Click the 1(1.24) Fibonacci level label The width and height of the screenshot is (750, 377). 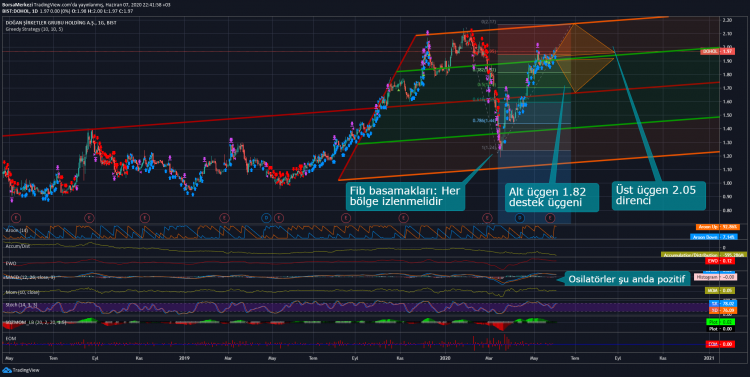(x=489, y=148)
